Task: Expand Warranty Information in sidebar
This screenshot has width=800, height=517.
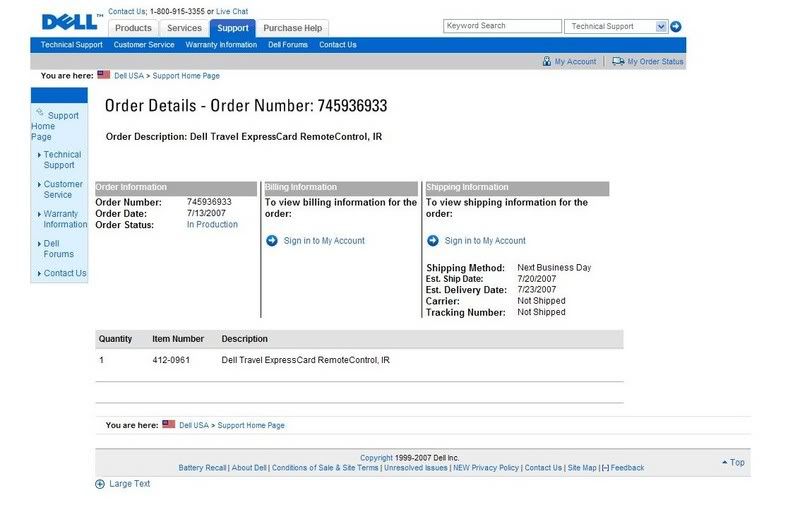Action: click(39, 214)
